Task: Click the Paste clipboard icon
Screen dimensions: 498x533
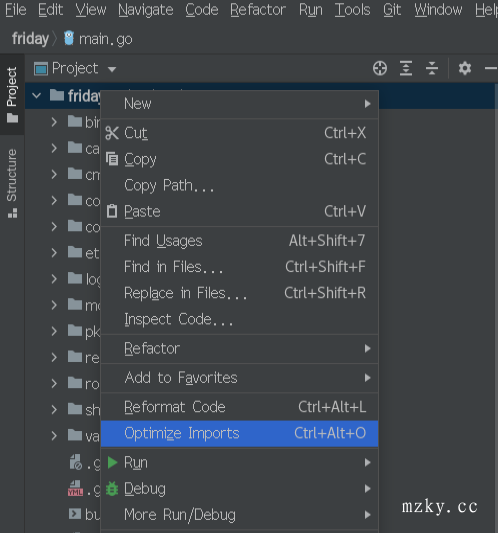Action: [112, 211]
